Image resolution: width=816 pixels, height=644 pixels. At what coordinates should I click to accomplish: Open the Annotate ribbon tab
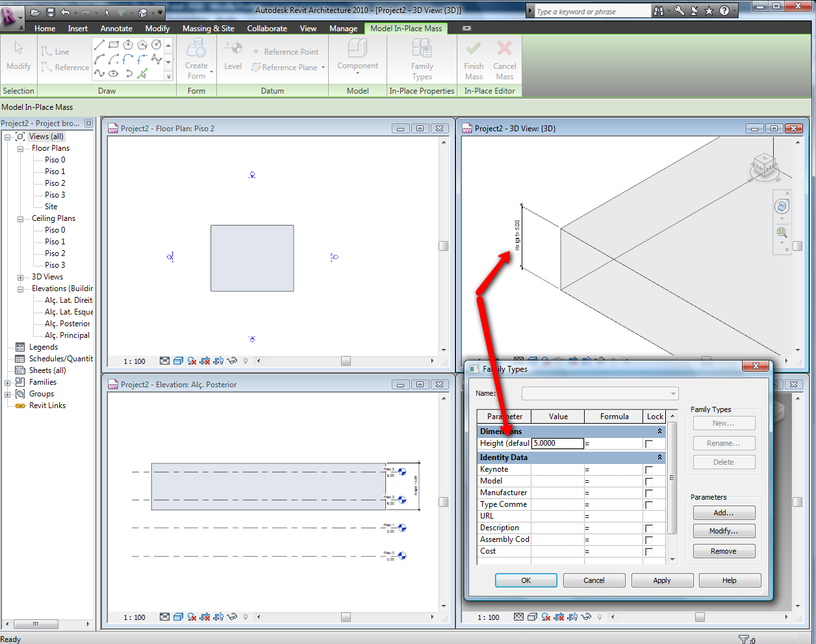click(x=116, y=29)
